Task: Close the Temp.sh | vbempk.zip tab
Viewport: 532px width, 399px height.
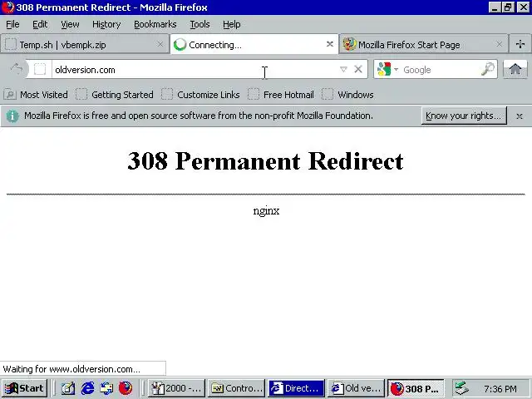Action: [160, 44]
